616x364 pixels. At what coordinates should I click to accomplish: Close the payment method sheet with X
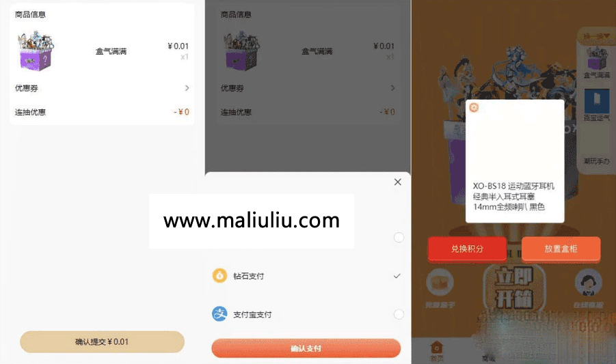click(398, 182)
